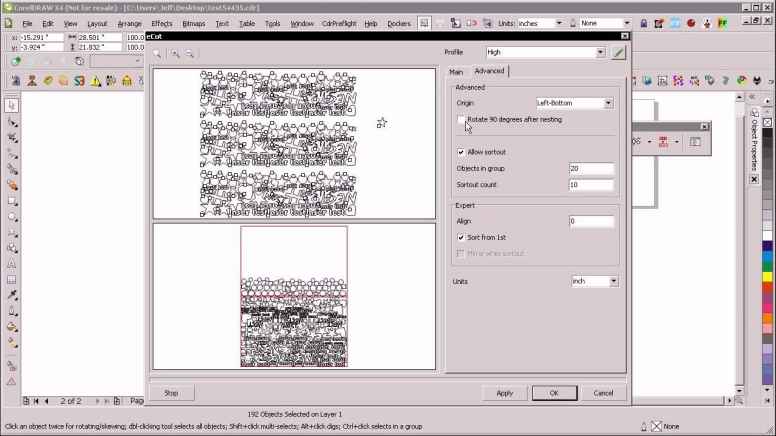Open the Profile dropdown set to High
Image resolution: width=776 pixels, height=436 pixels.
click(x=544, y=52)
